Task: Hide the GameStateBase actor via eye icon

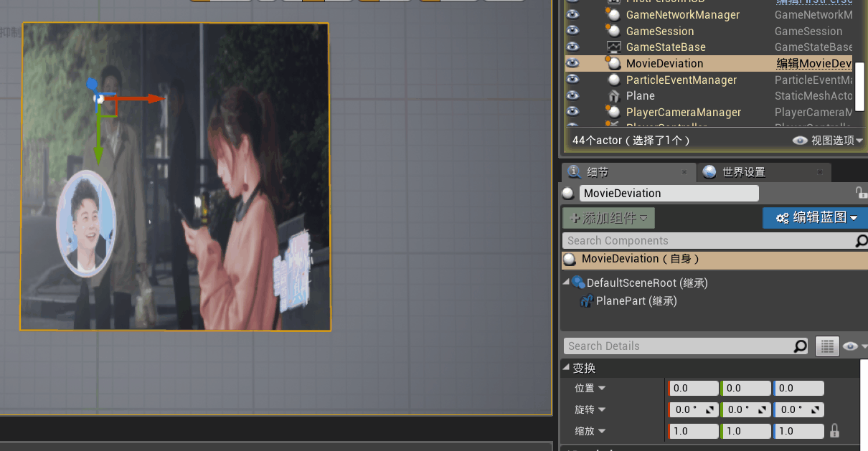Action: (x=572, y=47)
